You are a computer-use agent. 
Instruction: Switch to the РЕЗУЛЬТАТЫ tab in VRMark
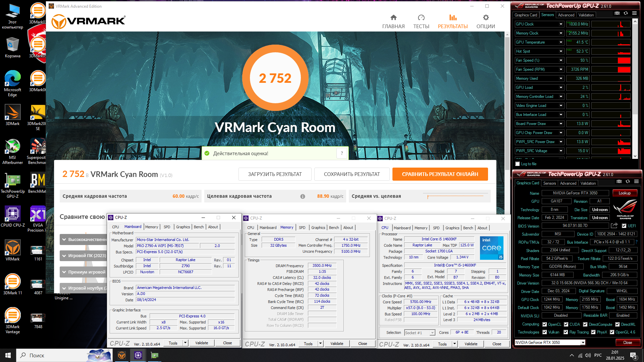point(452,21)
